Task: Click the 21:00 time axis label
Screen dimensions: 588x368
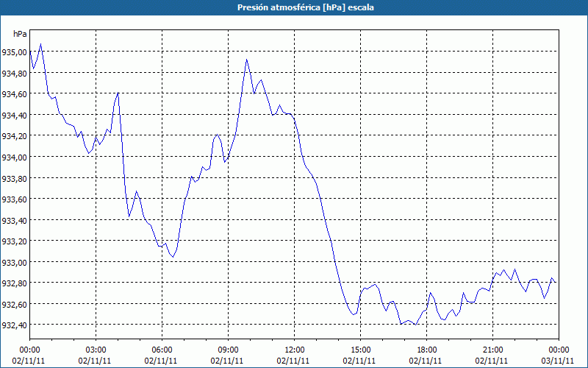Action: coord(492,350)
